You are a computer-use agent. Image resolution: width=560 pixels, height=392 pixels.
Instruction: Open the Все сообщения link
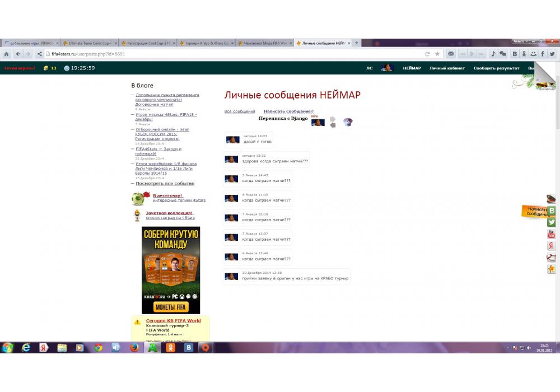click(x=240, y=111)
